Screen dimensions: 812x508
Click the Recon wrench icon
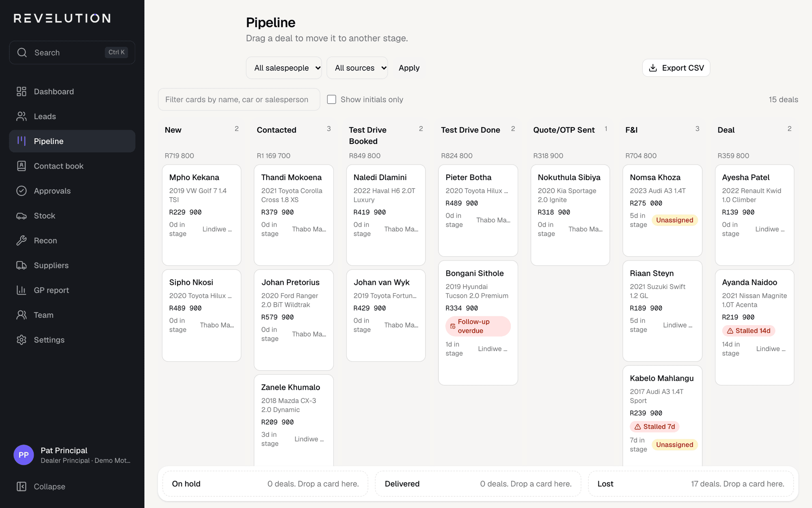coord(22,241)
